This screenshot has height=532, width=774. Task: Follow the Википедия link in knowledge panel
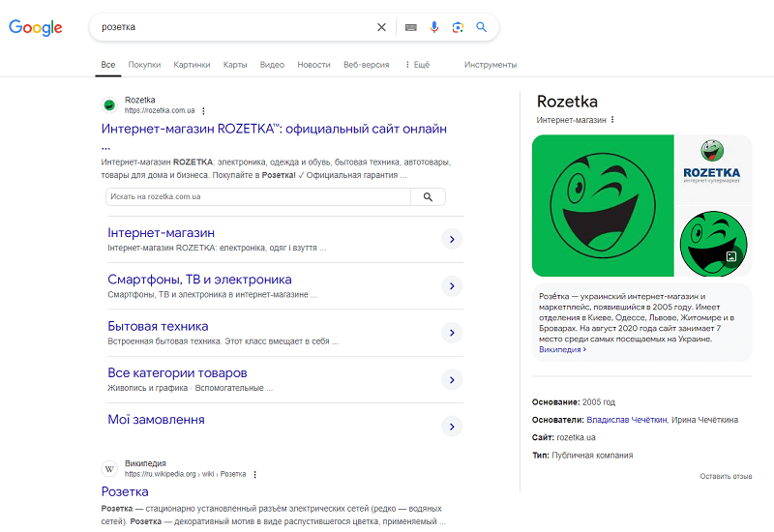pos(562,349)
